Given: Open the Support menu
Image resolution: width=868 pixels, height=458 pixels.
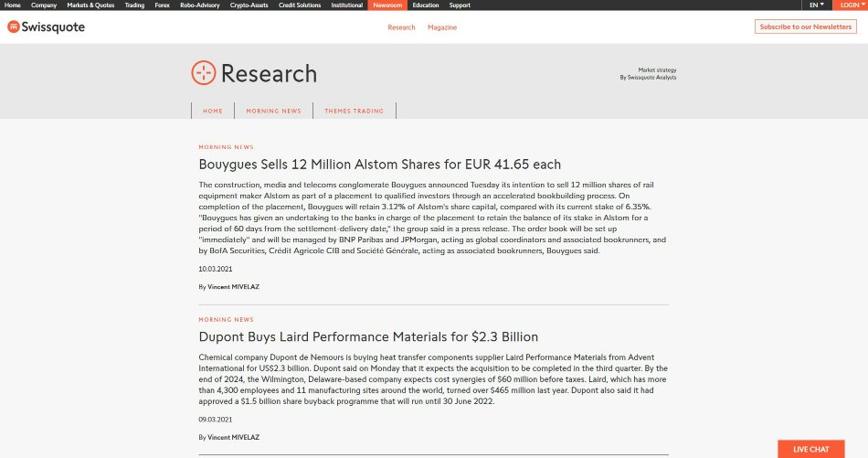Looking at the screenshot, I should tap(460, 5).
